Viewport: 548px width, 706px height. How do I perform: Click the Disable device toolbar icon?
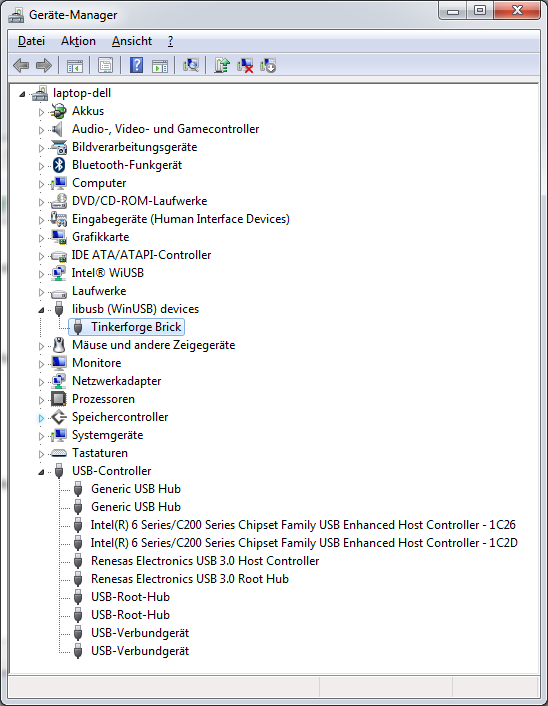[268, 66]
